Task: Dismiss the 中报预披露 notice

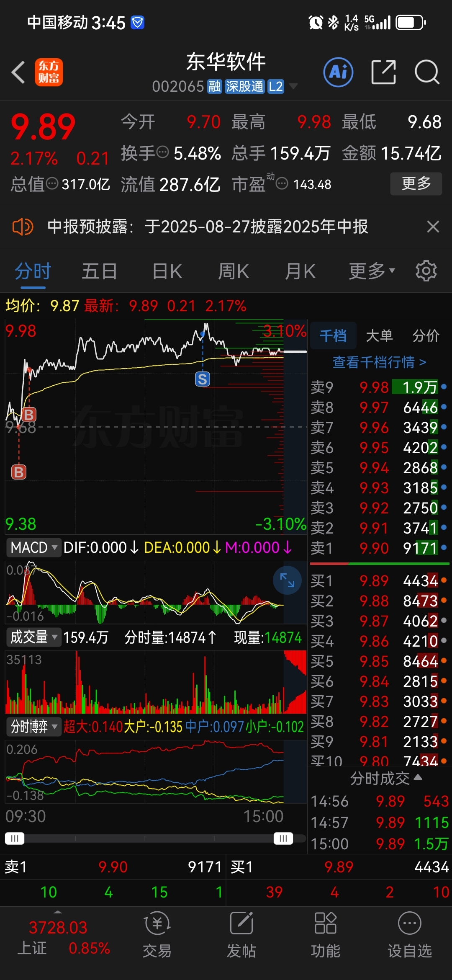Action: point(433,227)
